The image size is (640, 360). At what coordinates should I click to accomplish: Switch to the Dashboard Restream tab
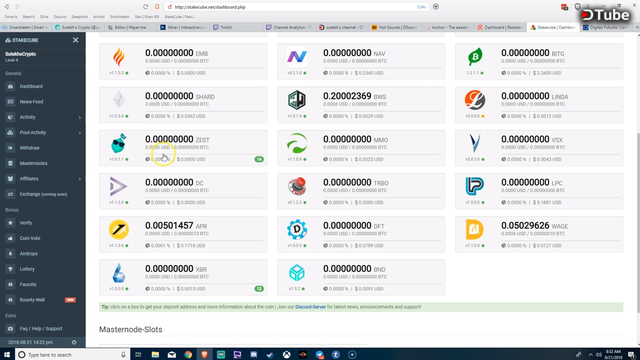click(500, 27)
